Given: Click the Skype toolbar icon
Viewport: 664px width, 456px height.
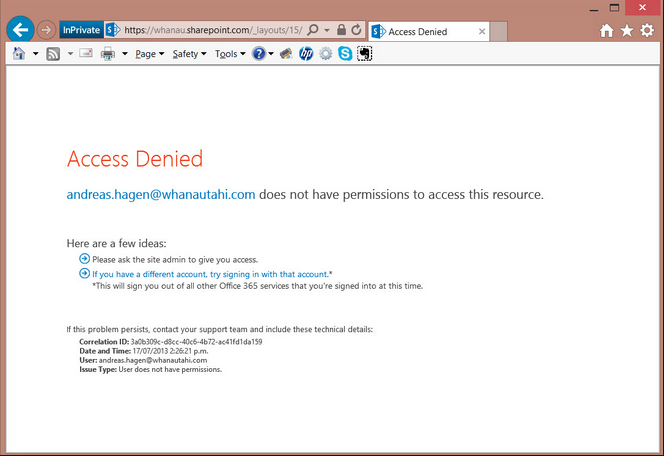Looking at the screenshot, I should (345, 54).
